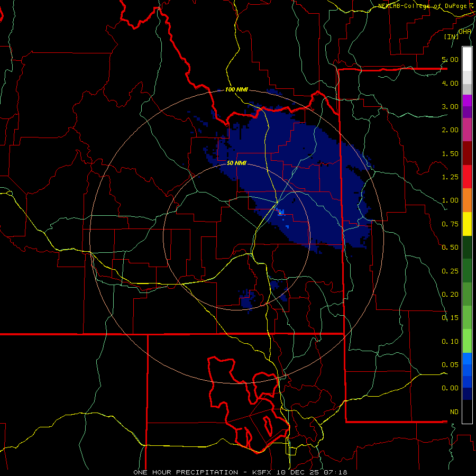The image size is (476, 476).
Task: Choose the navy swatch below 0.00
Action: (467, 393)
